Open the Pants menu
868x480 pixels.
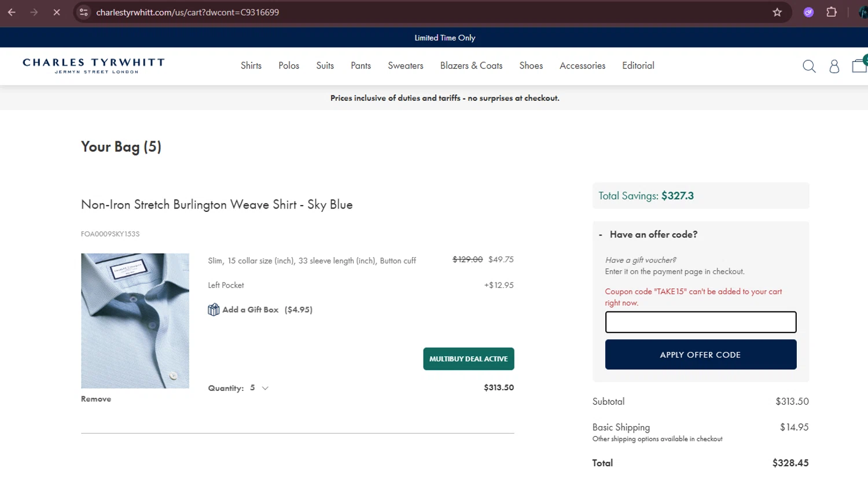tap(361, 65)
